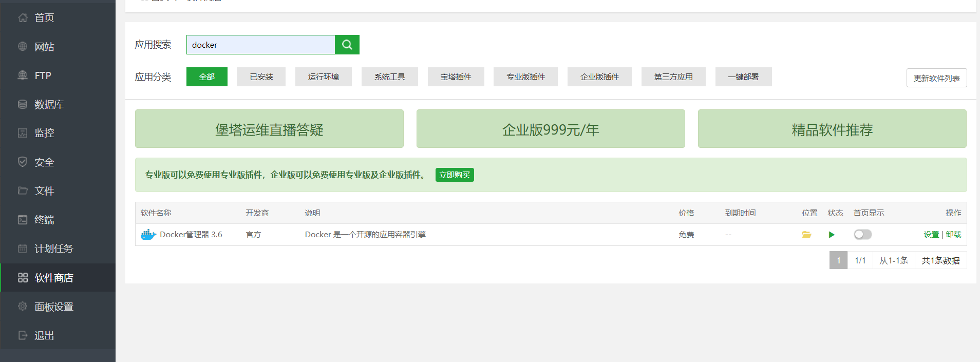Screen dimensions: 980x362
Task: Select the 全部 category tab
Action: (207, 77)
